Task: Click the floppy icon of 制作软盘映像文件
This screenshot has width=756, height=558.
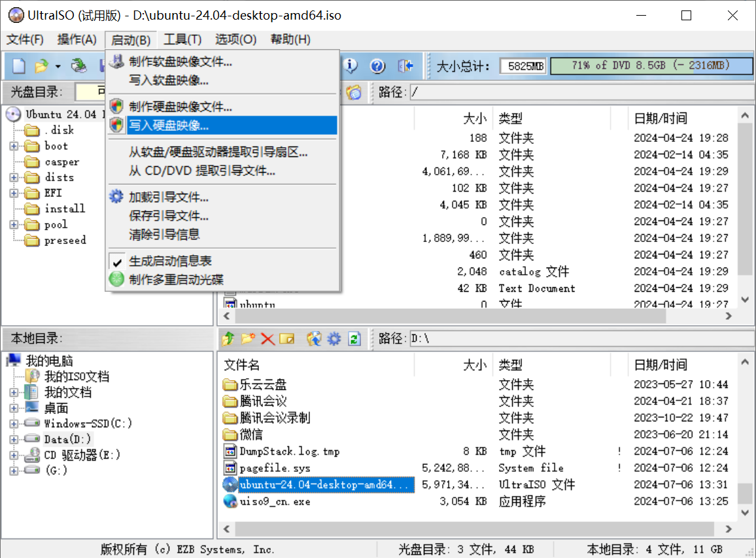Action: click(116, 61)
